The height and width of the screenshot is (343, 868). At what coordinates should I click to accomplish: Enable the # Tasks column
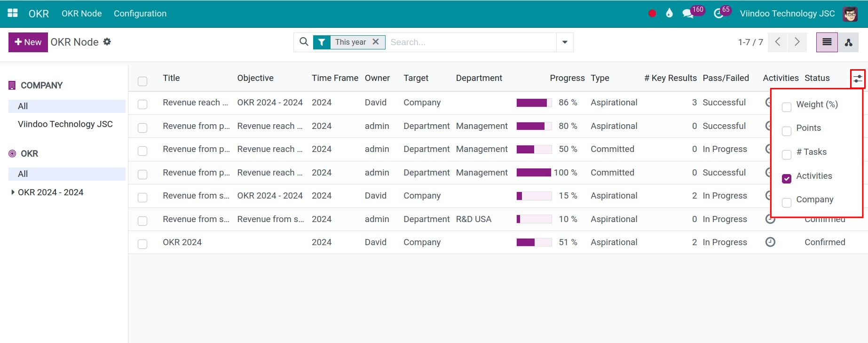(x=786, y=155)
